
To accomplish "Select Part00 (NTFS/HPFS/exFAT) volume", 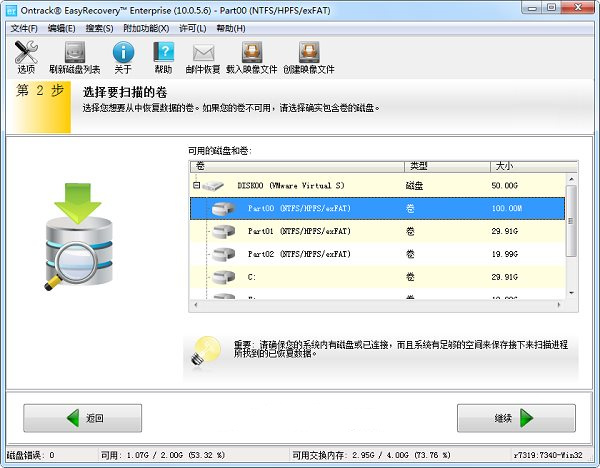I will [x=377, y=209].
